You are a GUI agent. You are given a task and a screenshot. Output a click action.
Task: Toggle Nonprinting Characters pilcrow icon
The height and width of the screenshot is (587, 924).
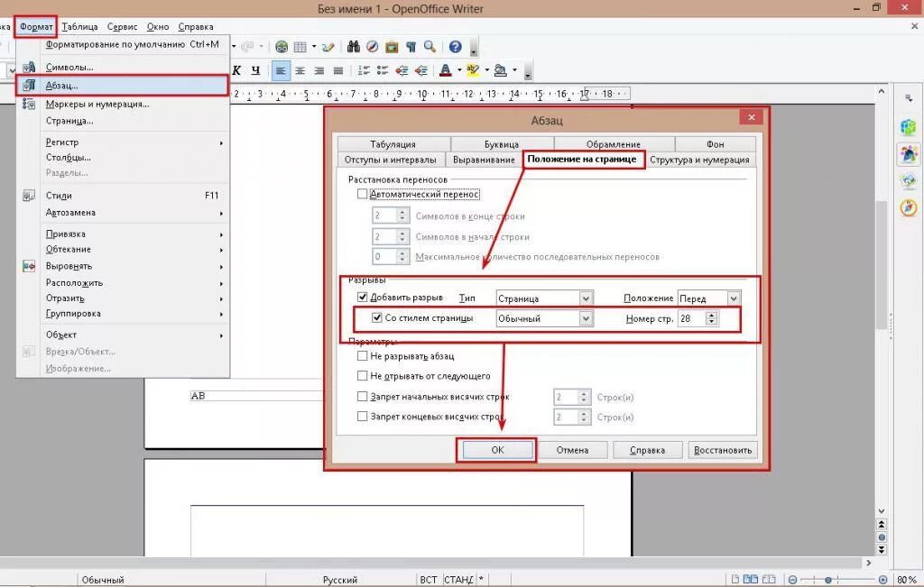tap(411, 47)
